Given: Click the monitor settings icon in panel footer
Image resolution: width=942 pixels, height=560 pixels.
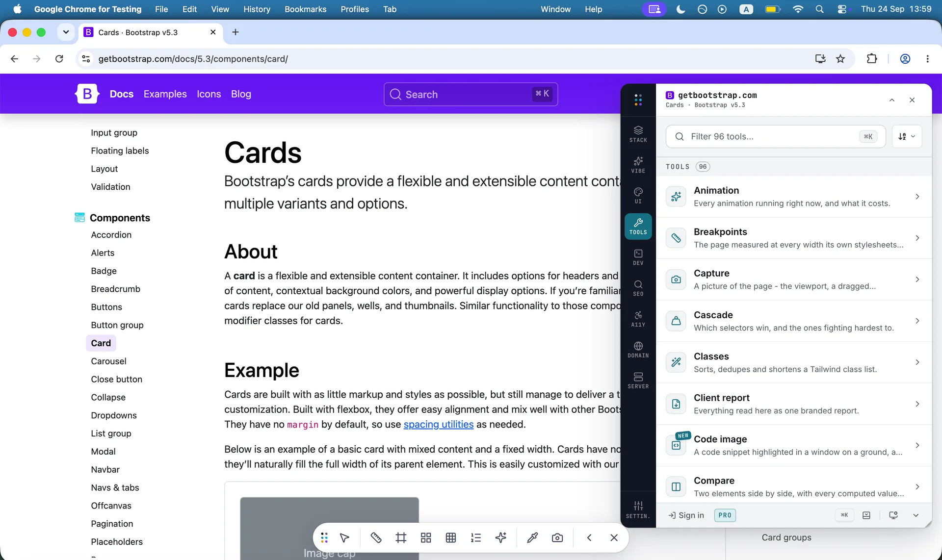Looking at the screenshot, I should coord(893,515).
